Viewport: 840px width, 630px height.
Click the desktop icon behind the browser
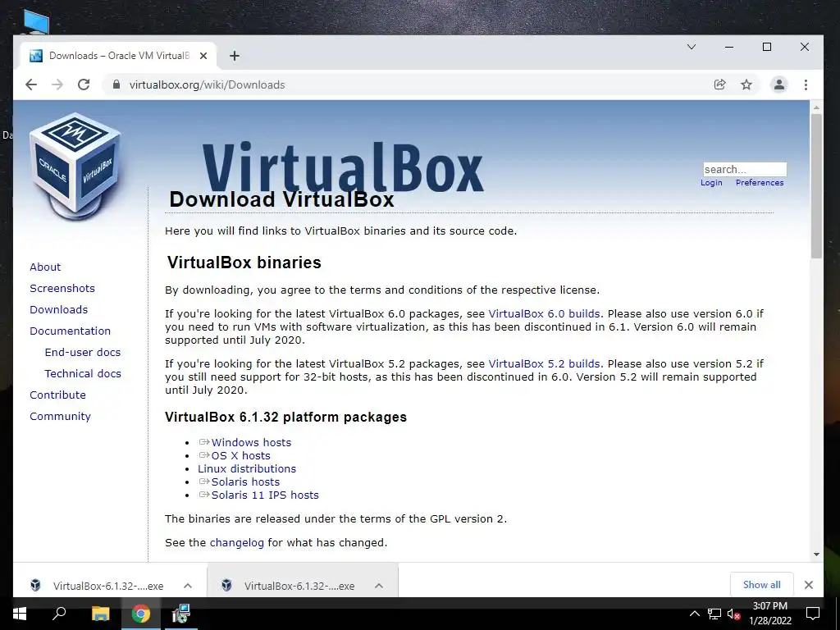pos(36,22)
